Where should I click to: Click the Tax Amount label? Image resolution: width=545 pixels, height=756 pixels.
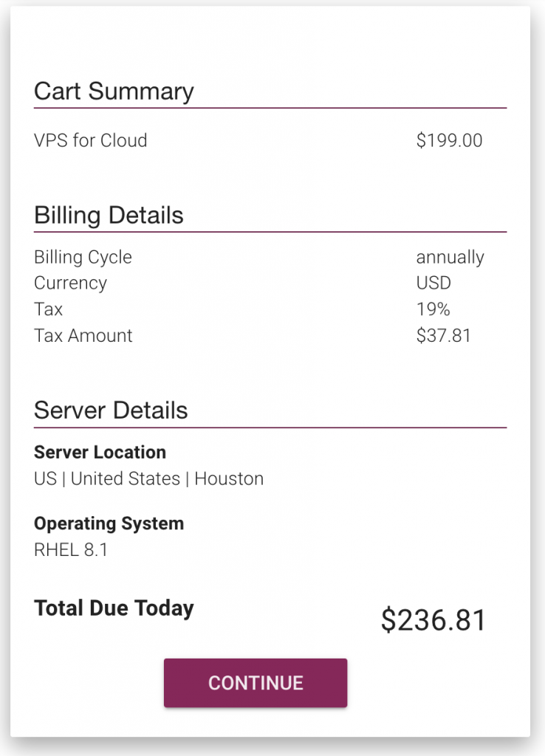pos(83,335)
